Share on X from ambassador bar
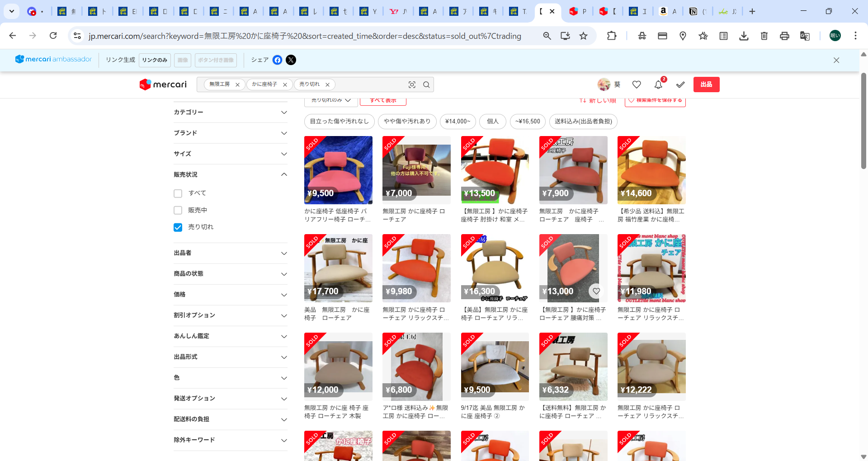868x461 pixels. (291, 60)
